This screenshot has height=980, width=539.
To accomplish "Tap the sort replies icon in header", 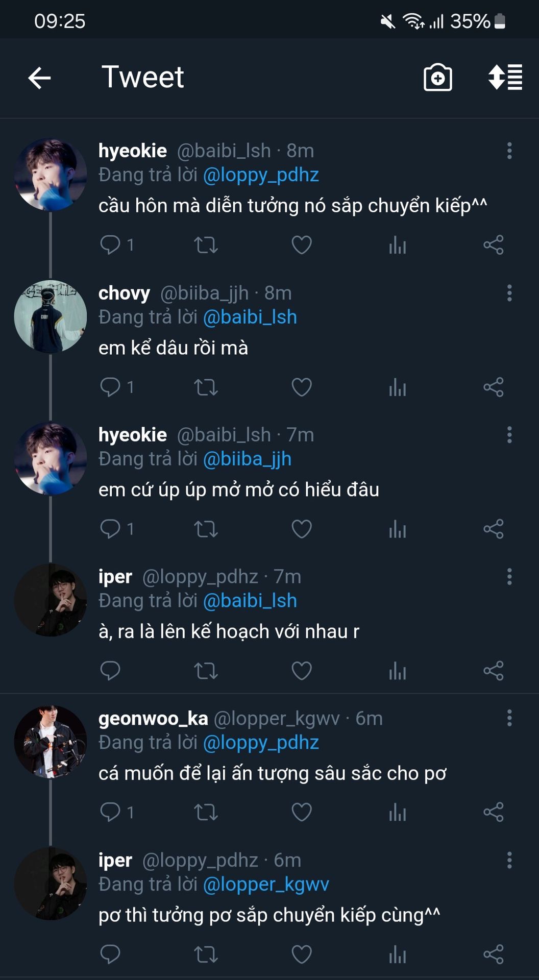I will click(505, 78).
